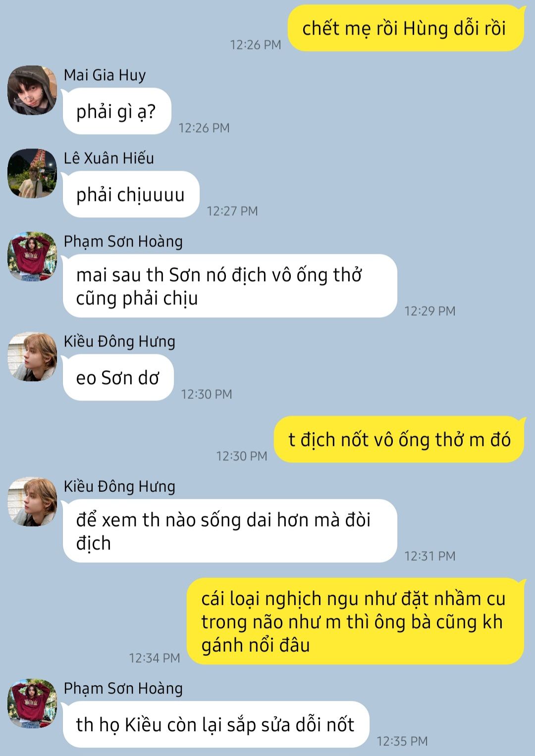The width and height of the screenshot is (535, 756).
Task: Click sender name Mai Gia Huy
Action: click(105, 75)
